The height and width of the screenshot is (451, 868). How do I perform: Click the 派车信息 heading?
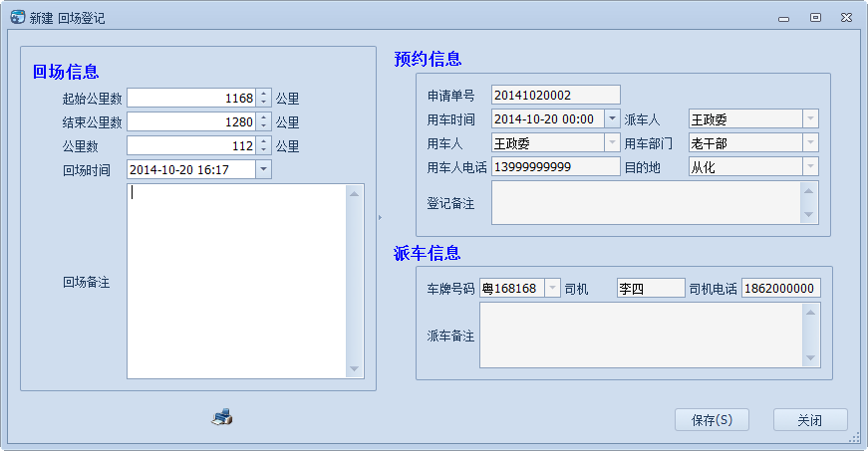427,253
